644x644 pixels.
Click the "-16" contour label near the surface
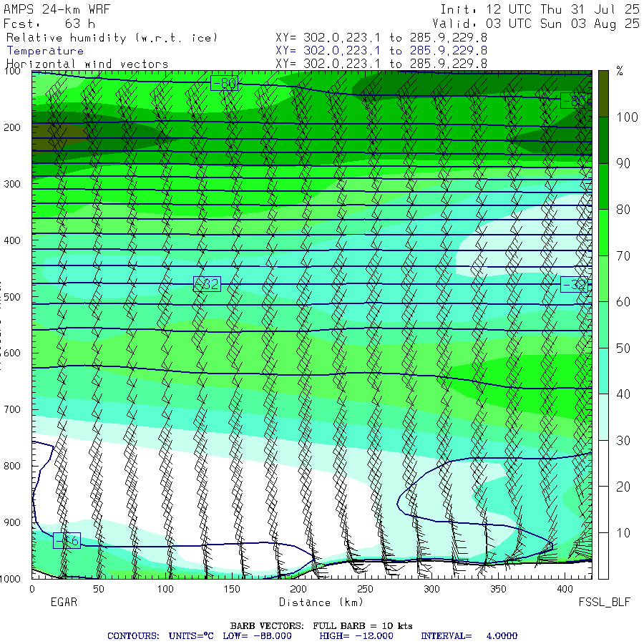click(x=67, y=541)
